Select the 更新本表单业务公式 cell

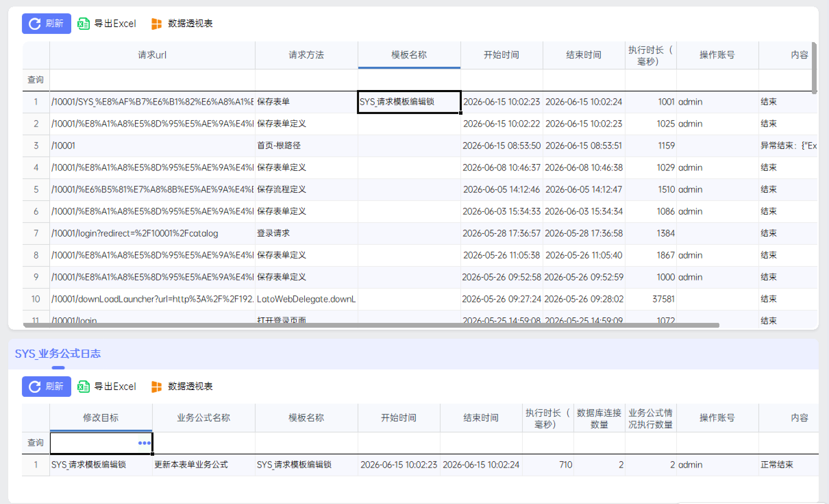[204, 465]
